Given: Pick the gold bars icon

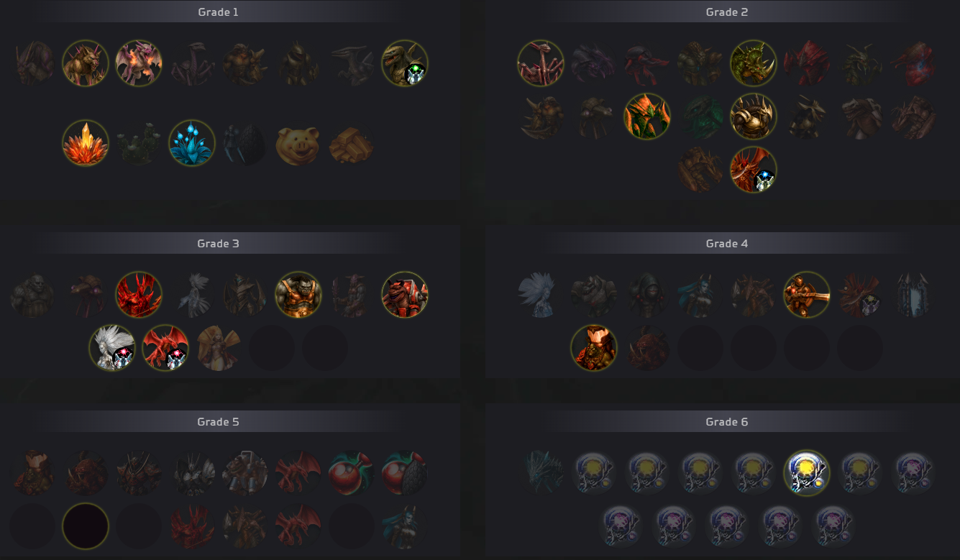Looking at the screenshot, I should 352,143.
